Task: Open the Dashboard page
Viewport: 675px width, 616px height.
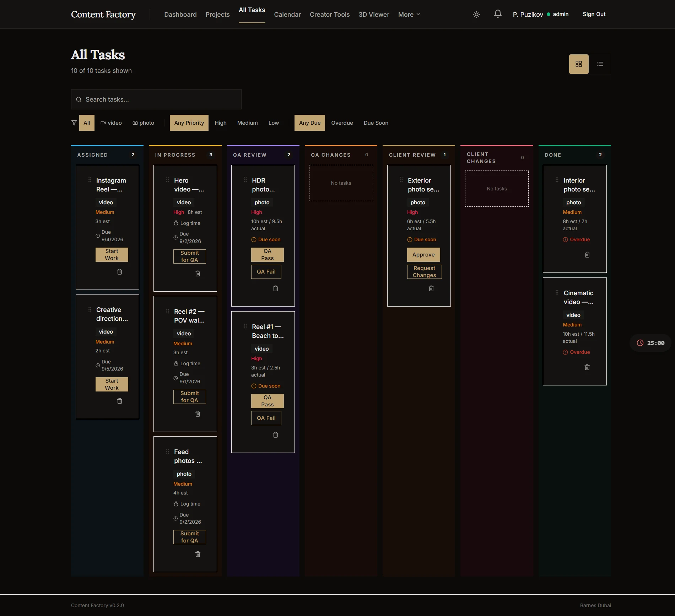Action: (180, 15)
